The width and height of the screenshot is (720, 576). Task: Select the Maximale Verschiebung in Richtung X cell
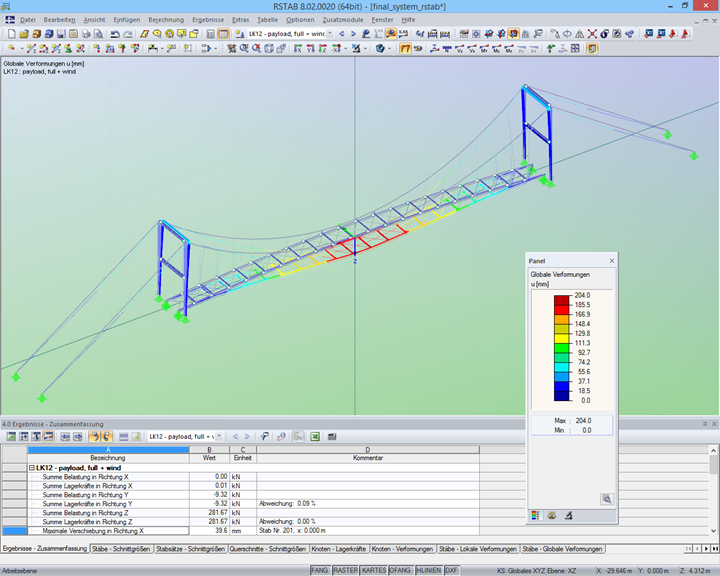(108, 531)
